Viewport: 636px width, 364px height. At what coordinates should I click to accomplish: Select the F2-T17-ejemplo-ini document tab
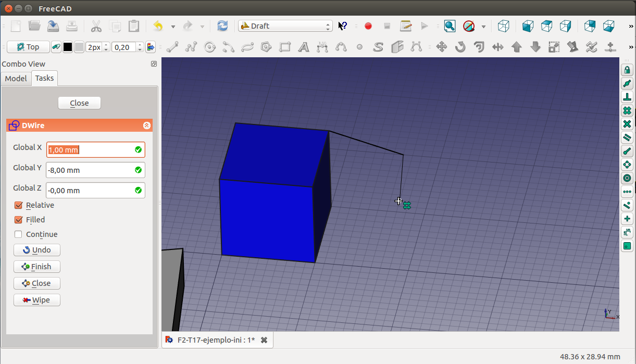pos(216,340)
